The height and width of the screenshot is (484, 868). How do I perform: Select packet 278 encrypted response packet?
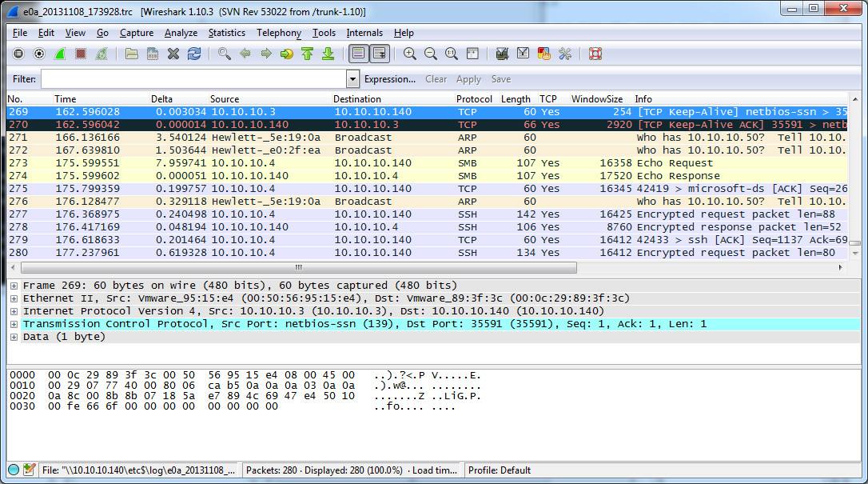[x=427, y=227]
